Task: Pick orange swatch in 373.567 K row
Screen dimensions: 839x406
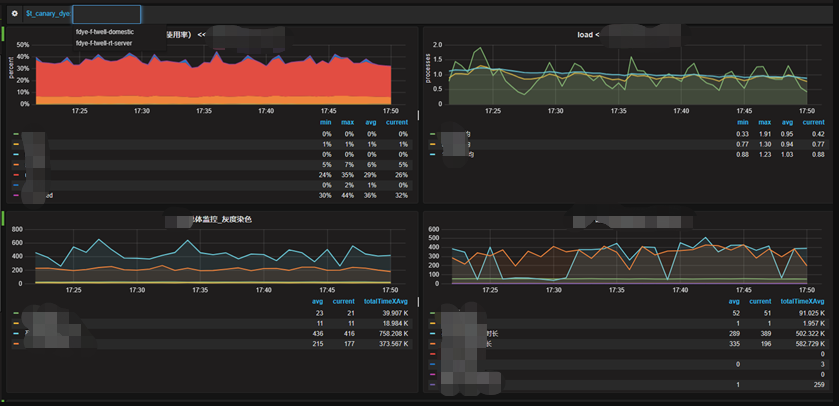Action: click(16, 343)
